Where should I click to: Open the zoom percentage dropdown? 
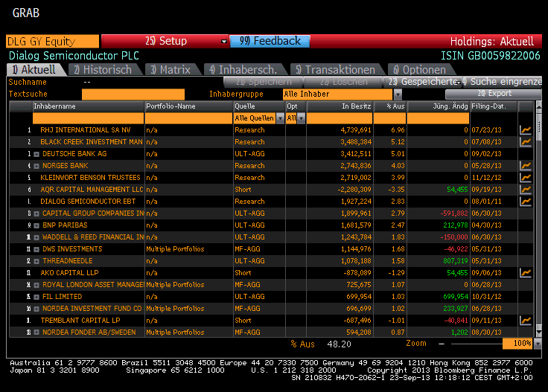(538, 344)
